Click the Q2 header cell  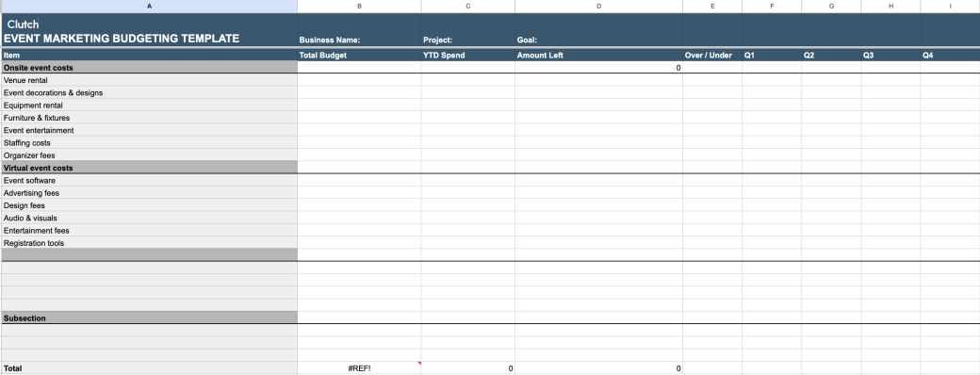pyautogui.click(x=831, y=55)
